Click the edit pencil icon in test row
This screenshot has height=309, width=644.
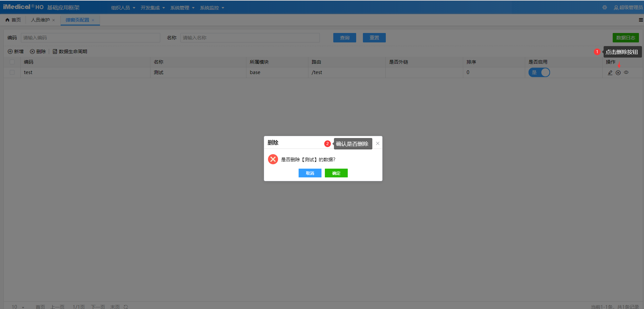pyautogui.click(x=610, y=73)
